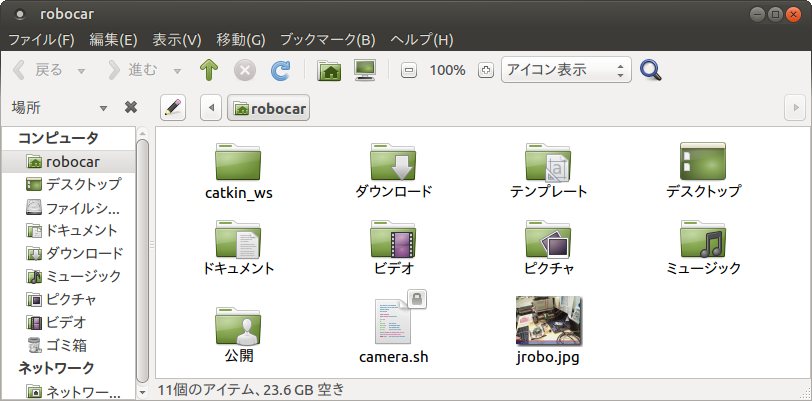Image resolution: width=812 pixels, height=401 pixels.
Task: Select robocar in the sidebar
Action: [x=69, y=162]
